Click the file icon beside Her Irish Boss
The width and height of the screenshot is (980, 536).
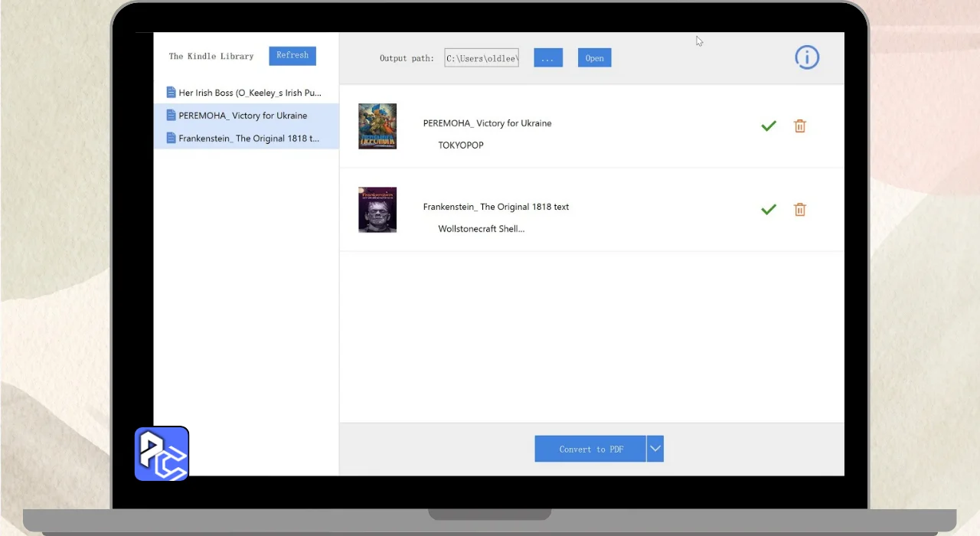[x=171, y=93]
